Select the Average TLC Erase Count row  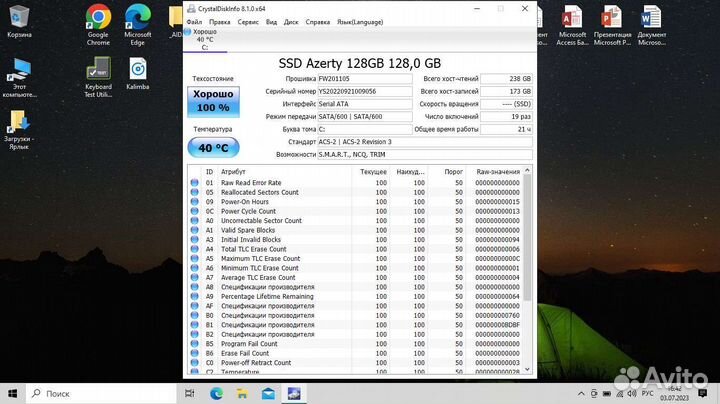click(355, 277)
